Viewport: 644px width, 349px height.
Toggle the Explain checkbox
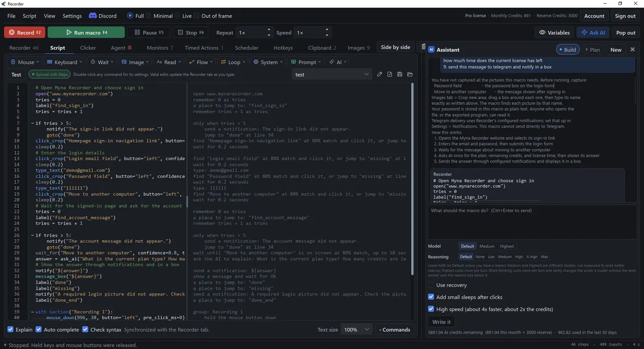(20, 329)
